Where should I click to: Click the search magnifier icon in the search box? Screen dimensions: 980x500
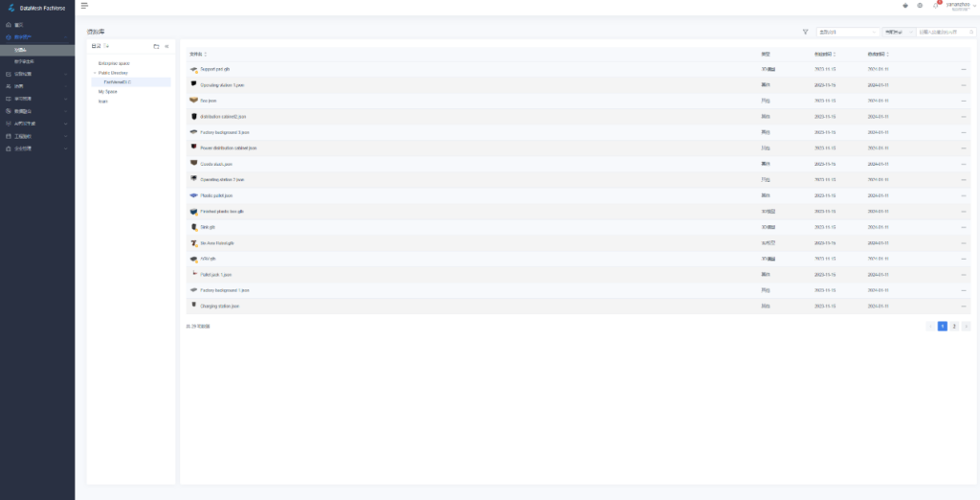pyautogui.click(x=971, y=32)
